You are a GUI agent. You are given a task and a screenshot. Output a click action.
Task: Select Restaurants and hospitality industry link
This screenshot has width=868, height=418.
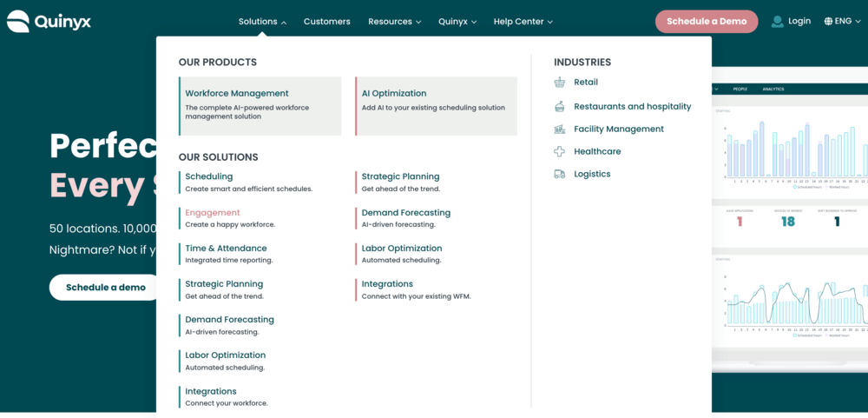click(632, 106)
